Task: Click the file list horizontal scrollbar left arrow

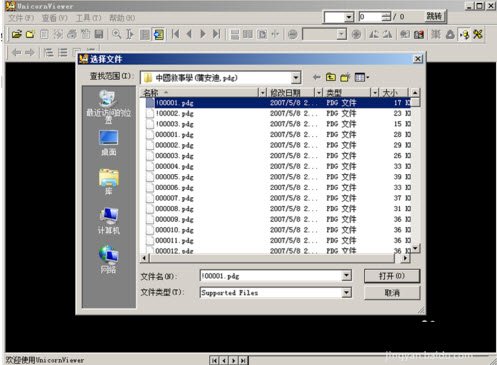Action: (144, 258)
